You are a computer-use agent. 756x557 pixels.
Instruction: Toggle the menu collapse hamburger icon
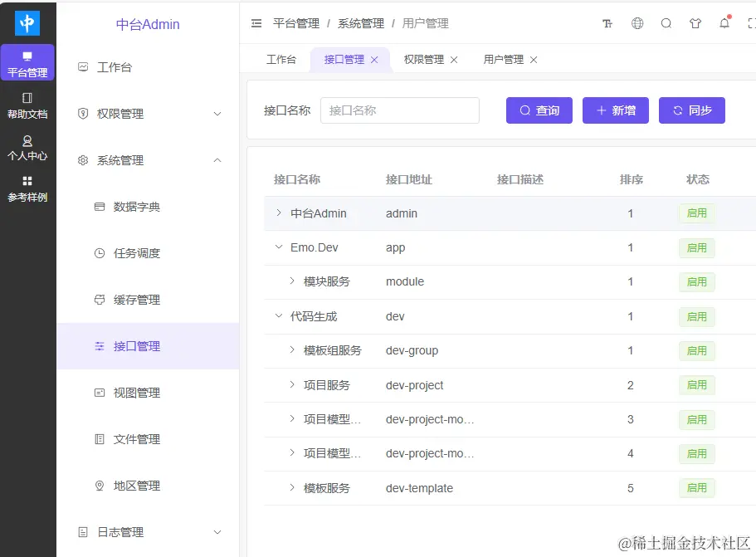[256, 23]
